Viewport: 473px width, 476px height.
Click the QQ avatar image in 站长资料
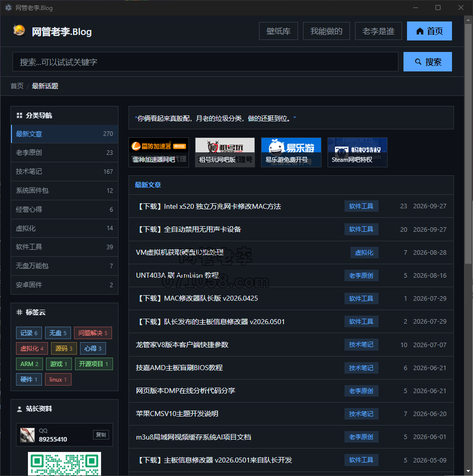[x=27, y=435]
